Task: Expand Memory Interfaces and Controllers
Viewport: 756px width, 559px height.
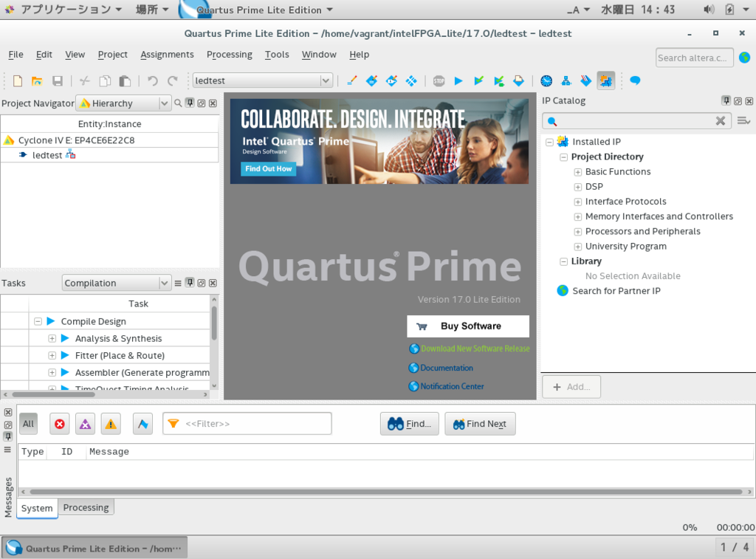Action: point(577,216)
